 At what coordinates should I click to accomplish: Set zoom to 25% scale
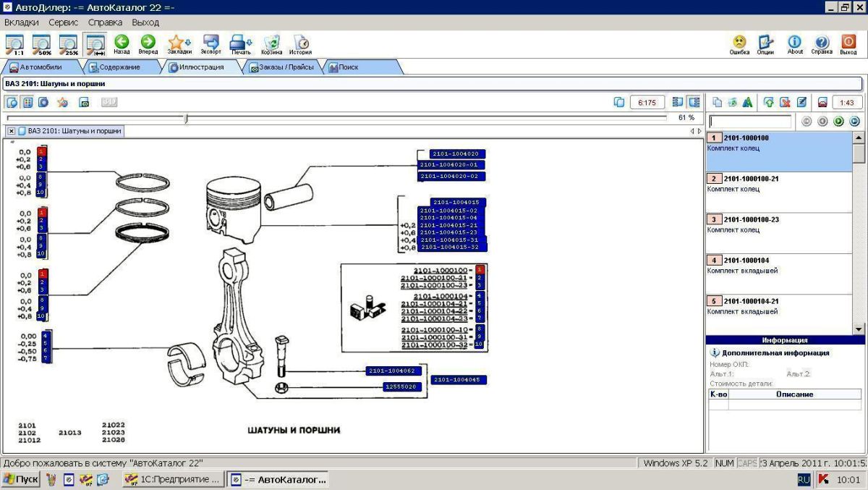tap(68, 45)
